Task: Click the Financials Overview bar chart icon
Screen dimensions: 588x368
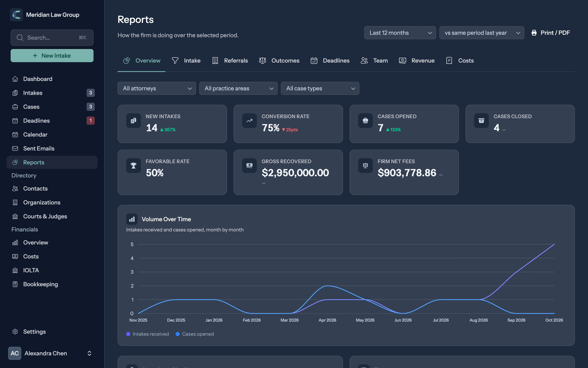Action: click(15, 243)
